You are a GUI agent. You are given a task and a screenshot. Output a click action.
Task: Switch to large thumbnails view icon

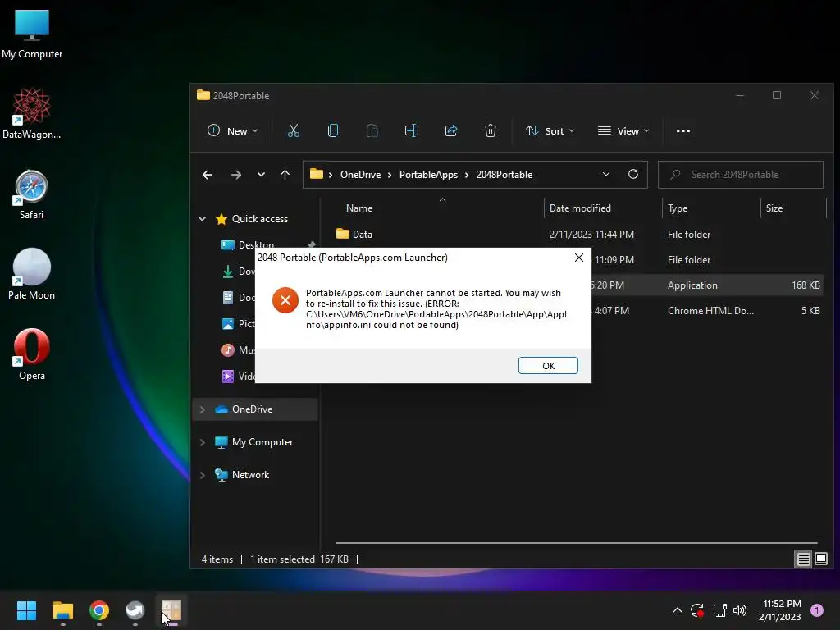[821, 559]
